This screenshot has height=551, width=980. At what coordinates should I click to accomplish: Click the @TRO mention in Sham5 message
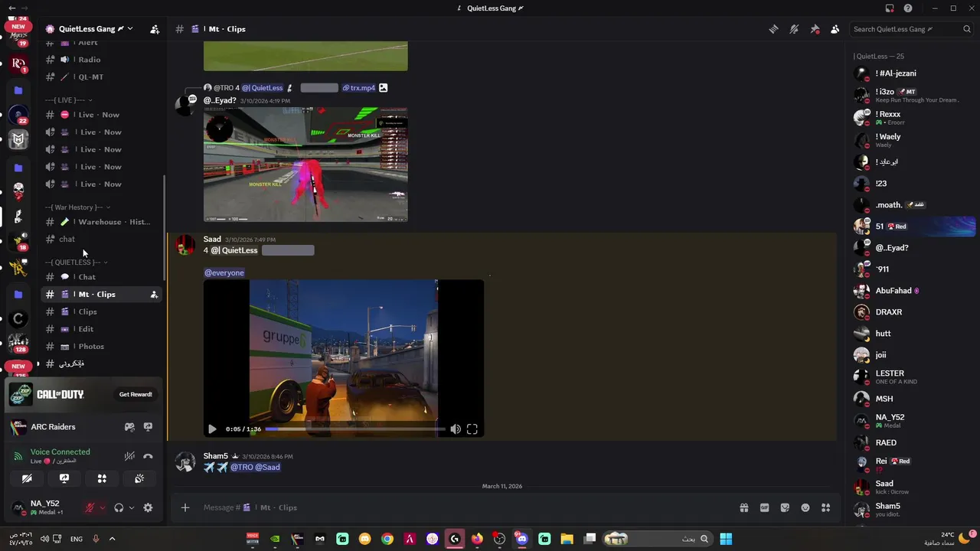pyautogui.click(x=241, y=467)
